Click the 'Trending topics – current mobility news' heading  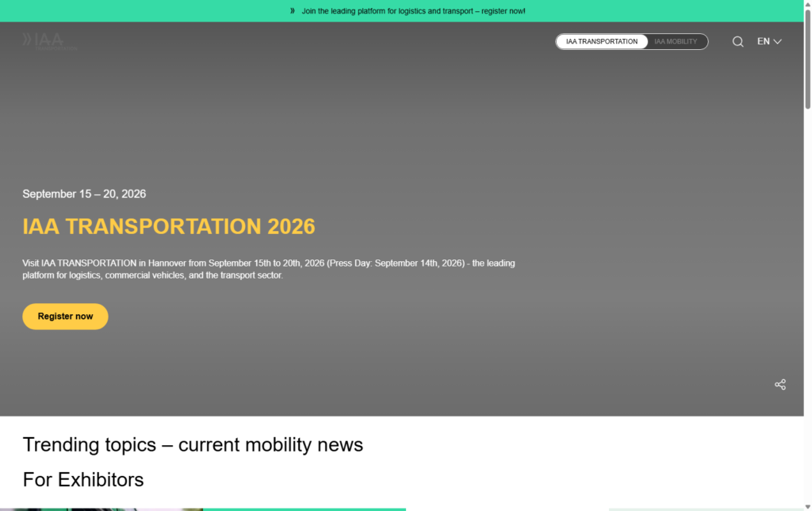pos(193,444)
